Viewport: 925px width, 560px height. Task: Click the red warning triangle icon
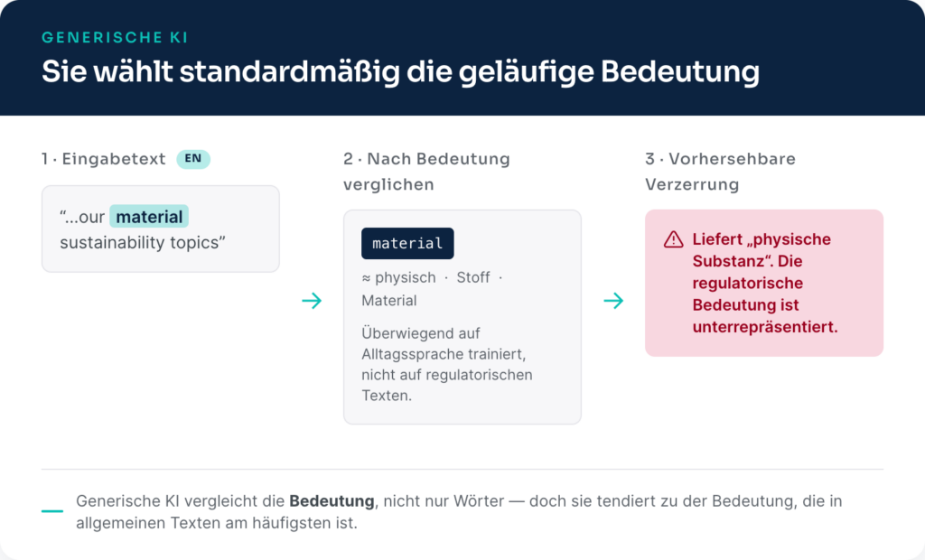tap(673, 239)
